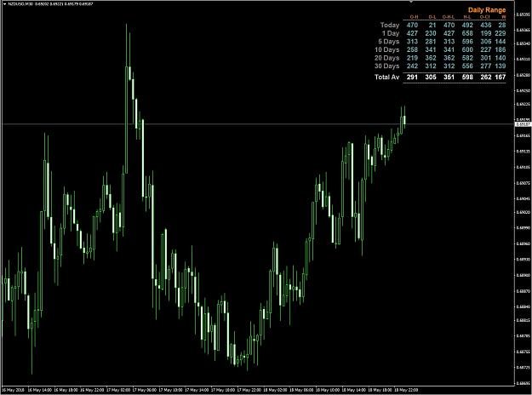Click the 30 Days row label
Screen dimensions: 532x395
point(386,66)
